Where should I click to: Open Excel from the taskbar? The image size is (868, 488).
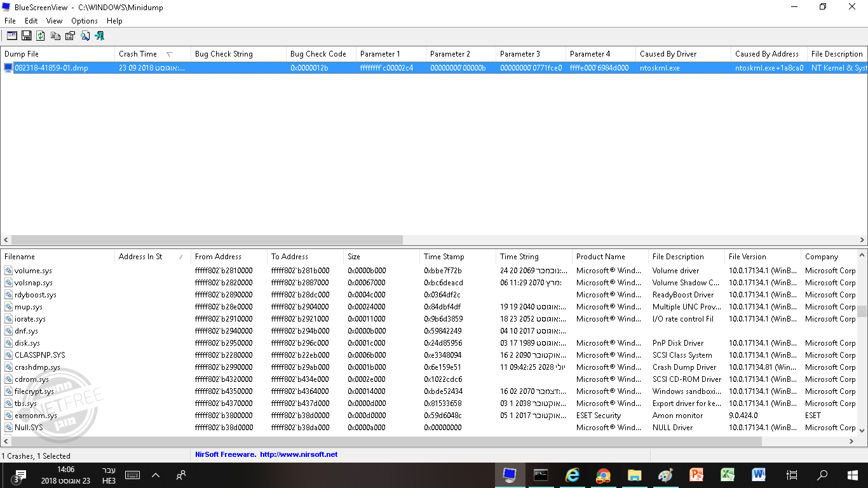click(x=728, y=475)
